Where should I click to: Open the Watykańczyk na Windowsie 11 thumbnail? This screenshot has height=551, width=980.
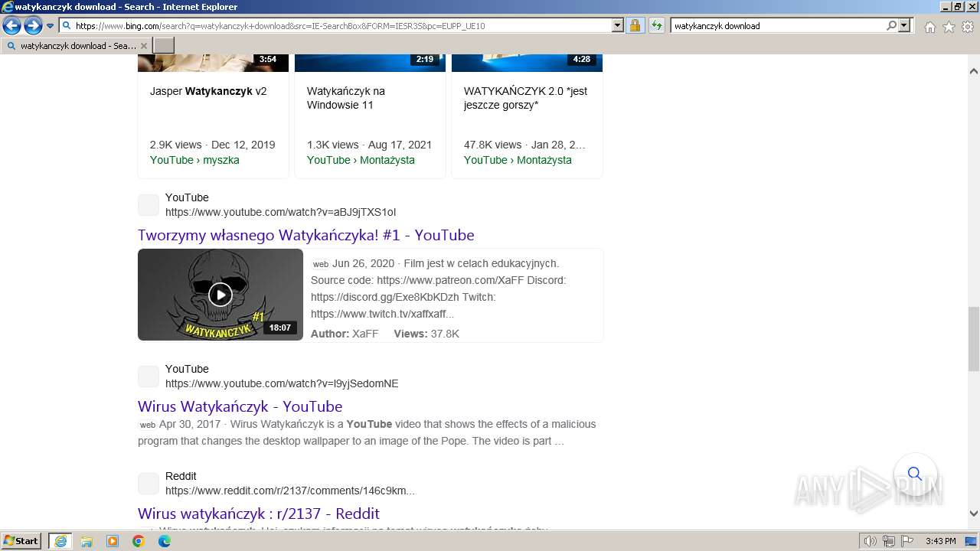tap(370, 63)
